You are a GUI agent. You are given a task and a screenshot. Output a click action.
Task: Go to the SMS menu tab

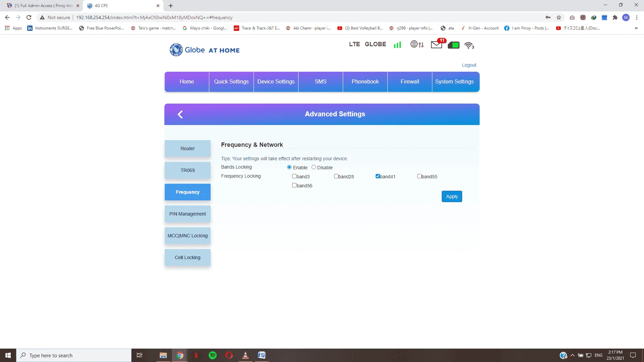coord(321,82)
